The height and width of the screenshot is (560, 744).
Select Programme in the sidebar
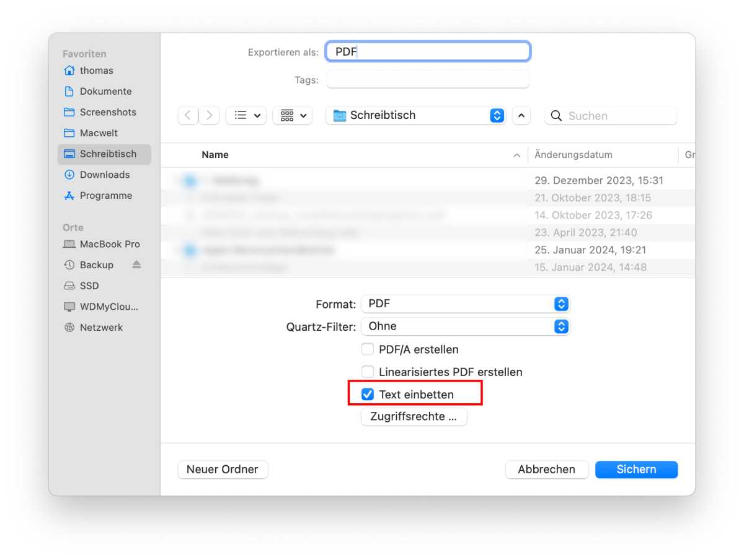pos(105,196)
